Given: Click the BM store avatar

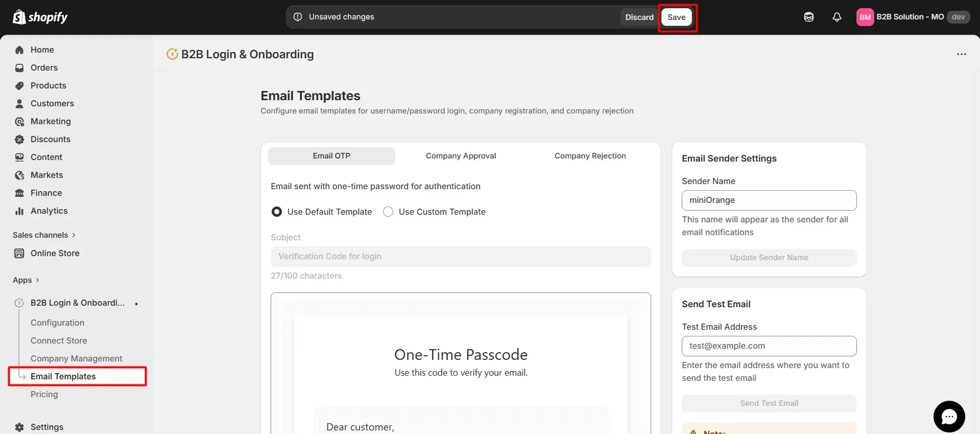Looking at the screenshot, I should point(865,17).
